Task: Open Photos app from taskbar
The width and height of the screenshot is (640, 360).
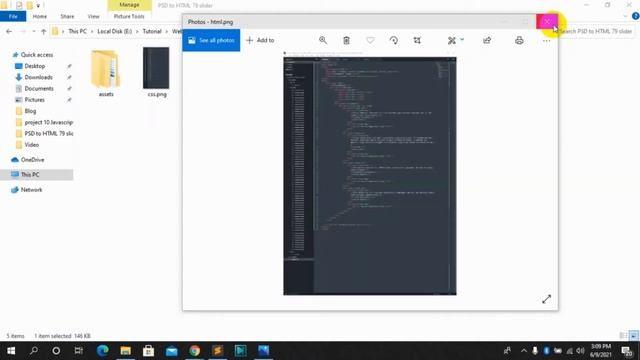Action: pyautogui.click(x=264, y=351)
